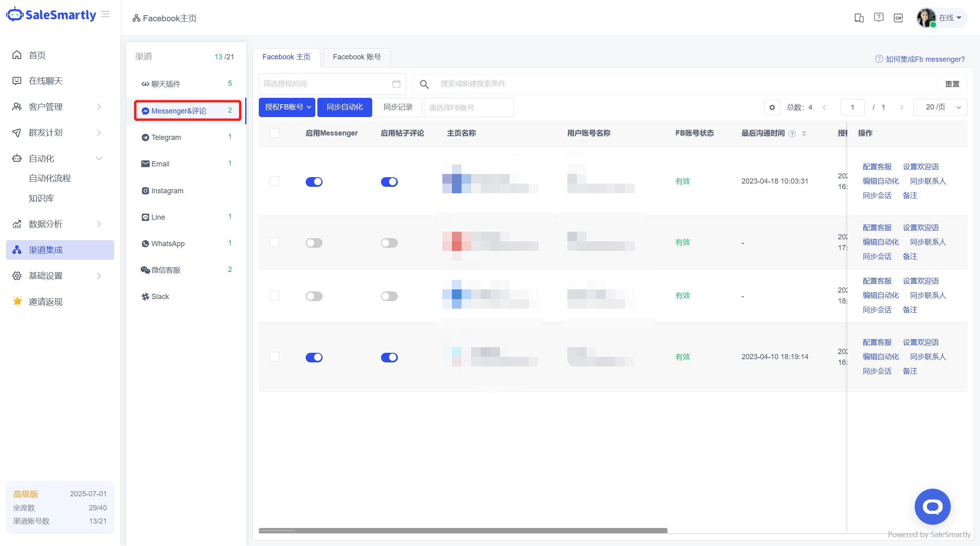Image resolution: width=980 pixels, height=546 pixels.
Task: Select the Facebook 主页 tab
Action: [286, 57]
